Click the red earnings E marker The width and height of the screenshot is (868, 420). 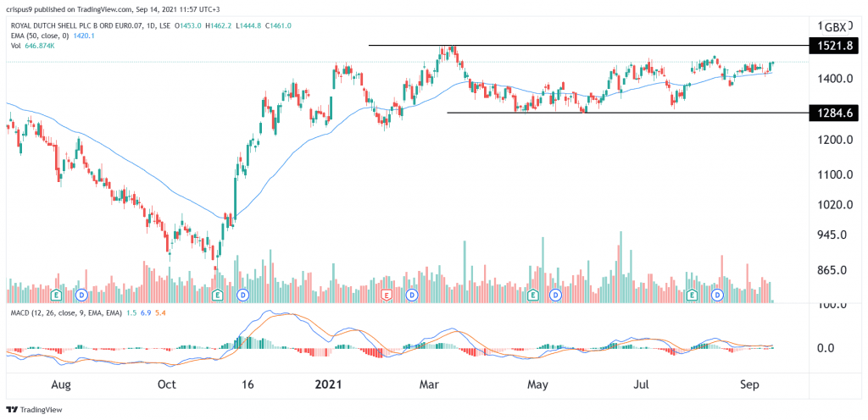387,296
